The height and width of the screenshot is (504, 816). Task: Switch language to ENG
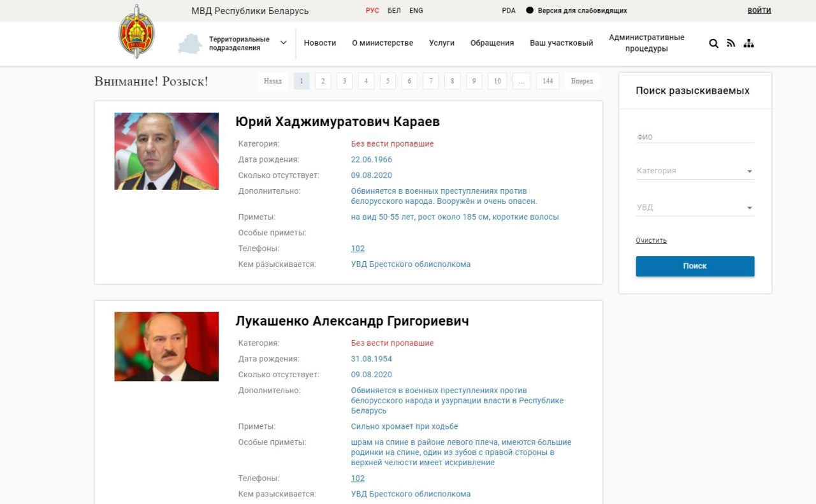click(416, 11)
